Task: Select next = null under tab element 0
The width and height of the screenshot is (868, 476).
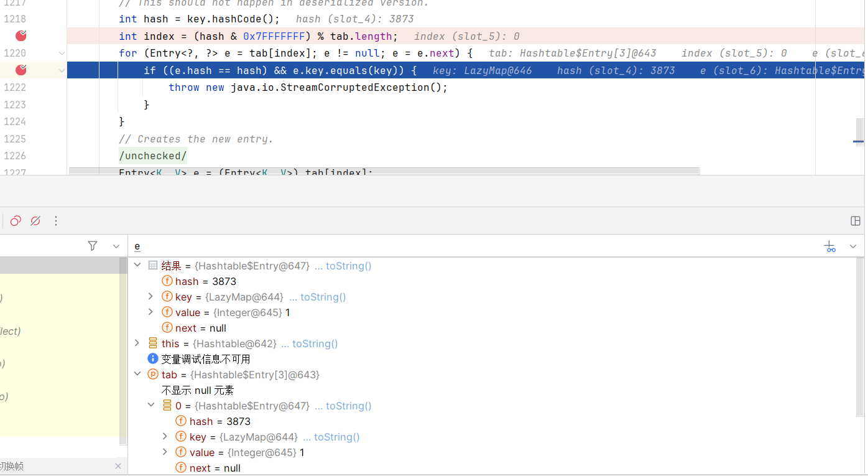Action: tap(215, 468)
